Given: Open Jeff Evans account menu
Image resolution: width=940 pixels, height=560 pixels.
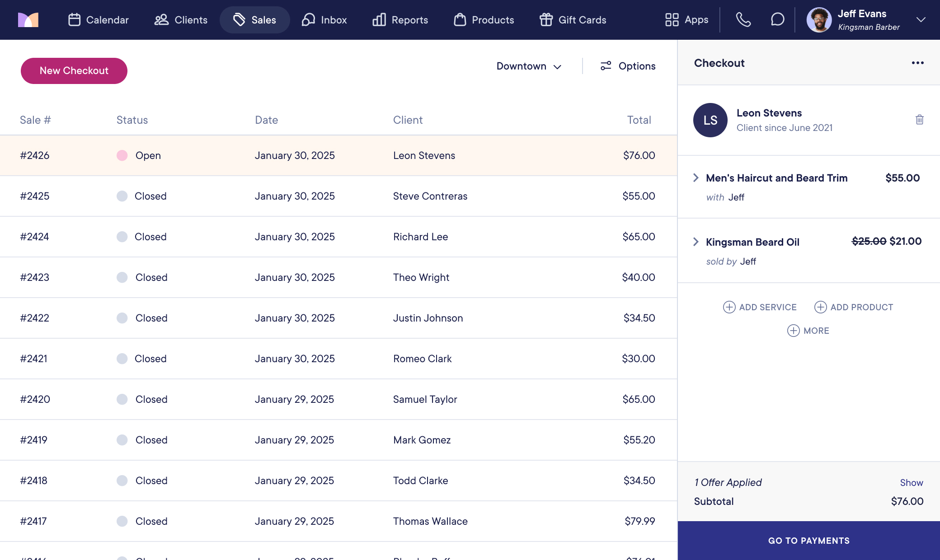Looking at the screenshot, I should click(x=921, y=20).
